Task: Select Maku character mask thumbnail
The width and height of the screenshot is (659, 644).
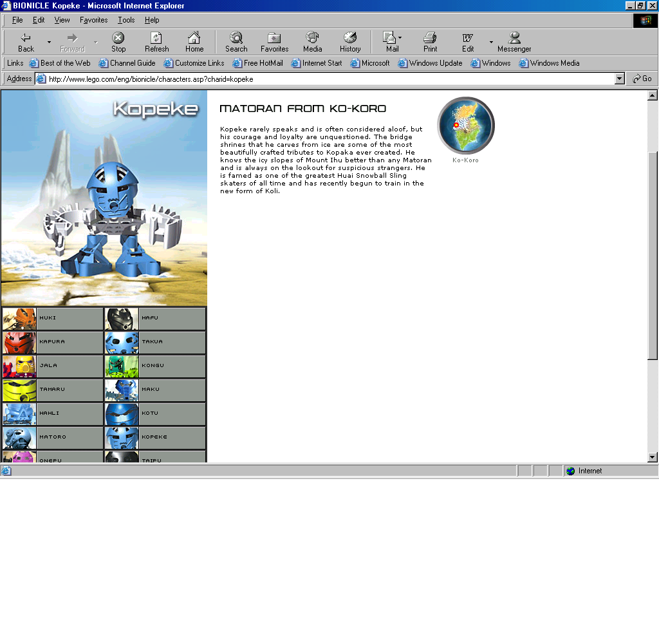Action: [x=122, y=390]
